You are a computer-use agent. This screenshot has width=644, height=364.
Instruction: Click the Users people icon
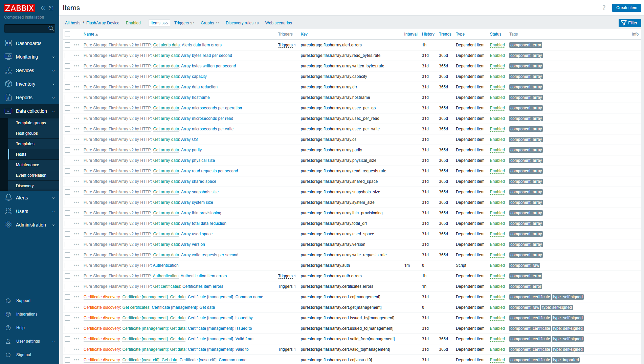click(x=8, y=211)
